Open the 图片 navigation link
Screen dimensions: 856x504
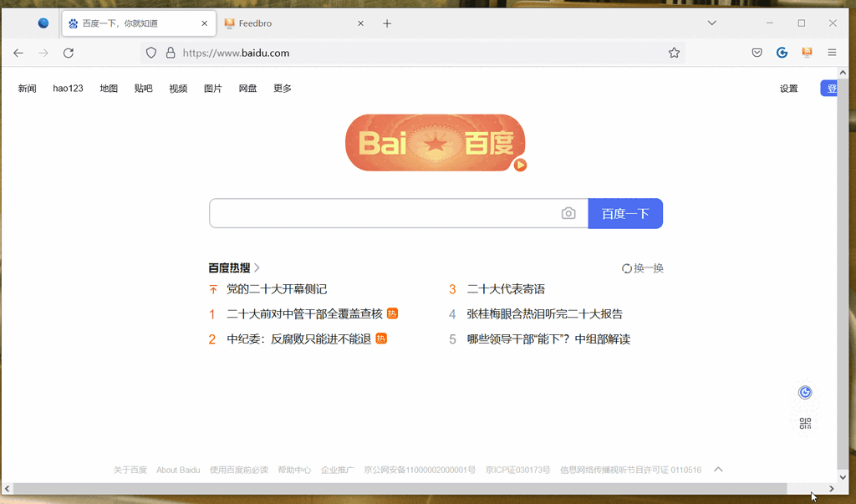pos(213,89)
